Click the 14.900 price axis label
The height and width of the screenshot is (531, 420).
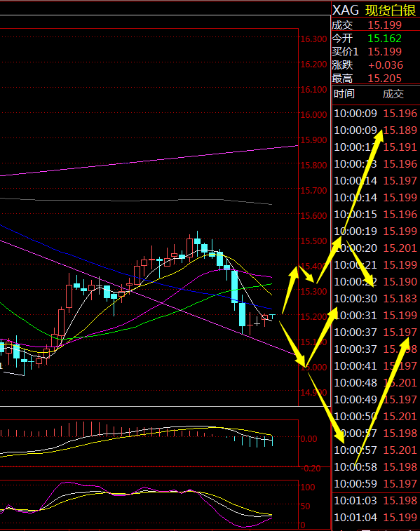tap(313, 393)
